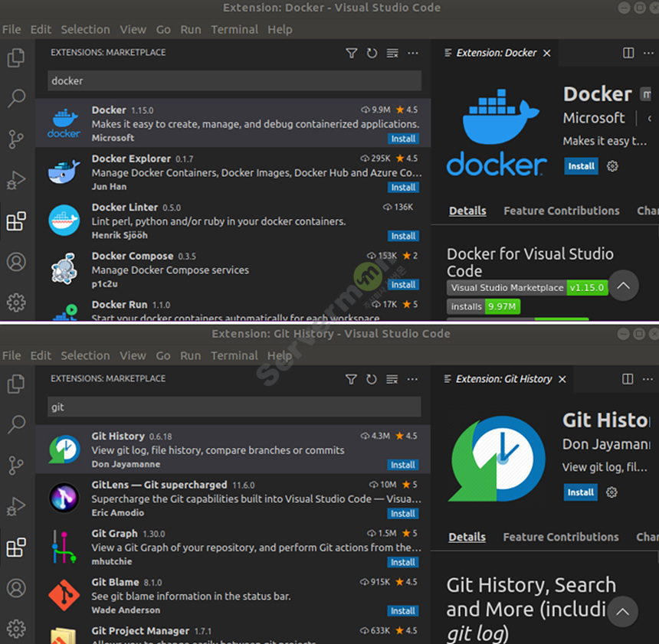This screenshot has width=659, height=644.
Task: Refresh extensions list in top window
Action: tap(372, 53)
